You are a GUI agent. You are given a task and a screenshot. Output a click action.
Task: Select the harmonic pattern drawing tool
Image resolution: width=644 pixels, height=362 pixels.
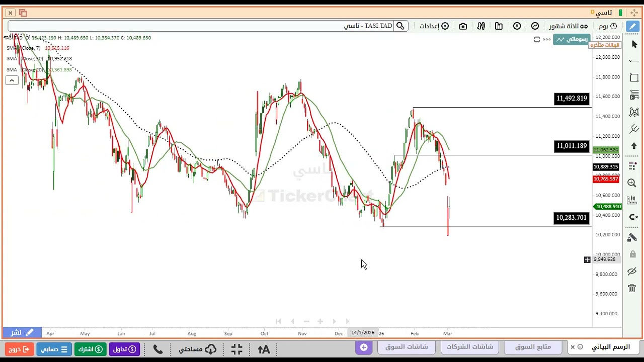[x=634, y=112]
